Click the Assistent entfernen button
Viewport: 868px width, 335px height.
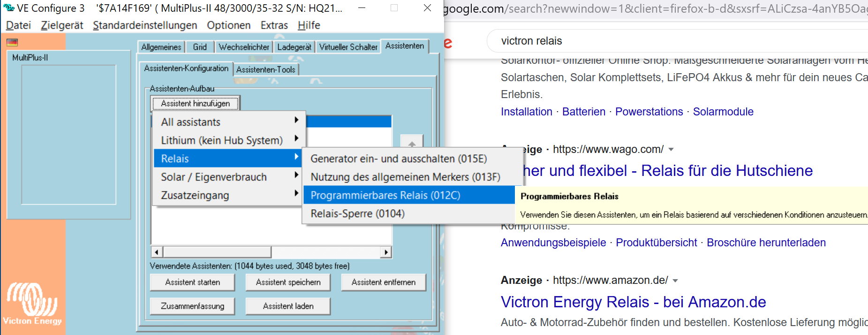[x=384, y=282]
